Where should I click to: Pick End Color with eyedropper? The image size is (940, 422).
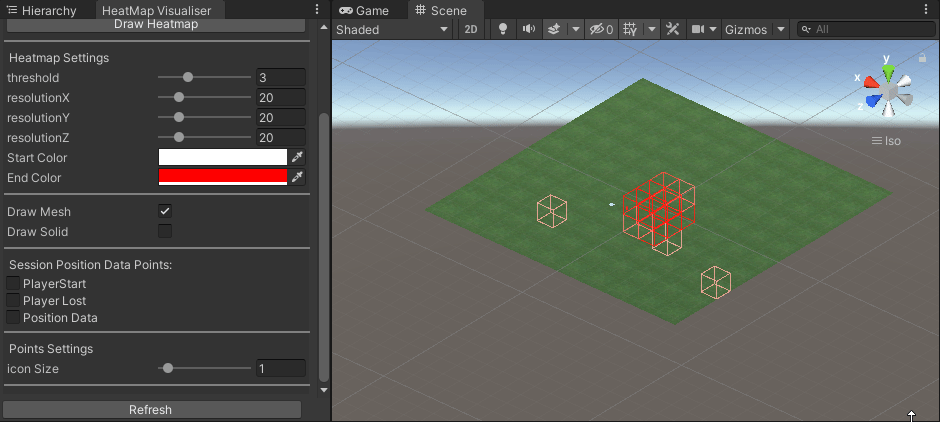point(297,177)
